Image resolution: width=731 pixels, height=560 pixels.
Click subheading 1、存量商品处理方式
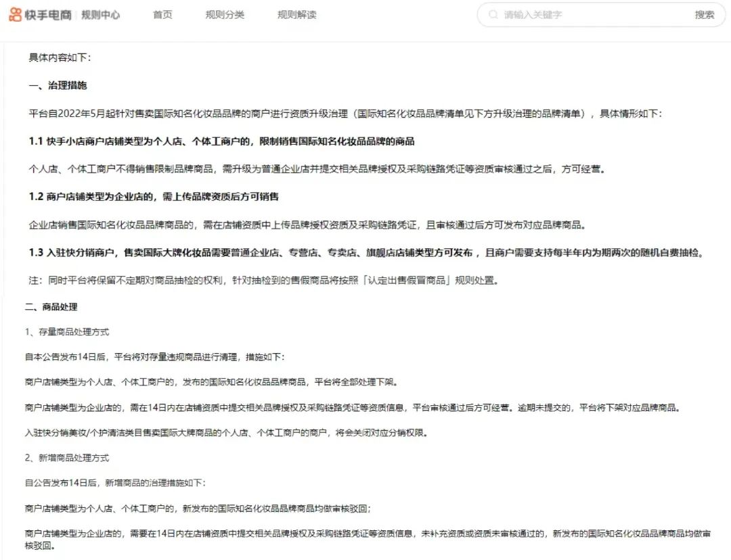click(67, 331)
